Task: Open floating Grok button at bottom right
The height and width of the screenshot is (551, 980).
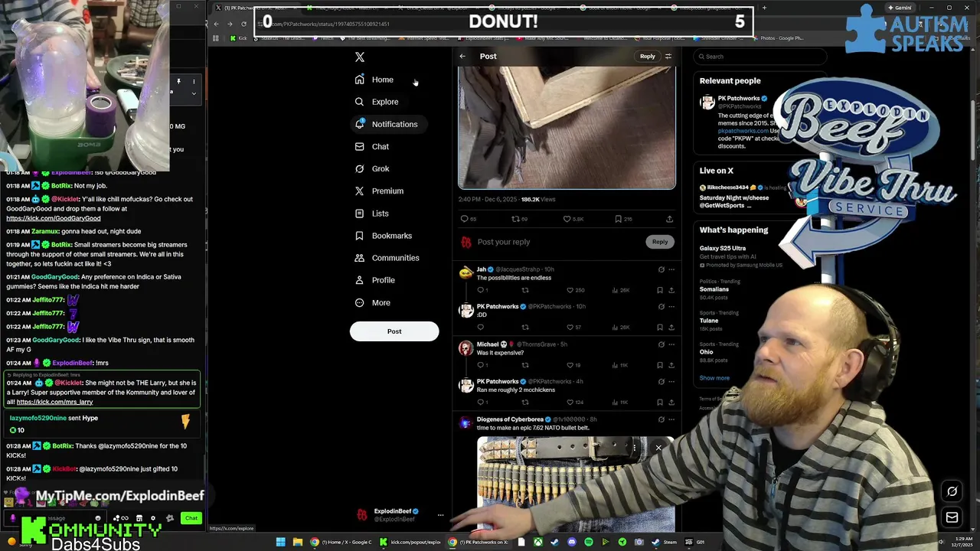Action: (x=952, y=491)
